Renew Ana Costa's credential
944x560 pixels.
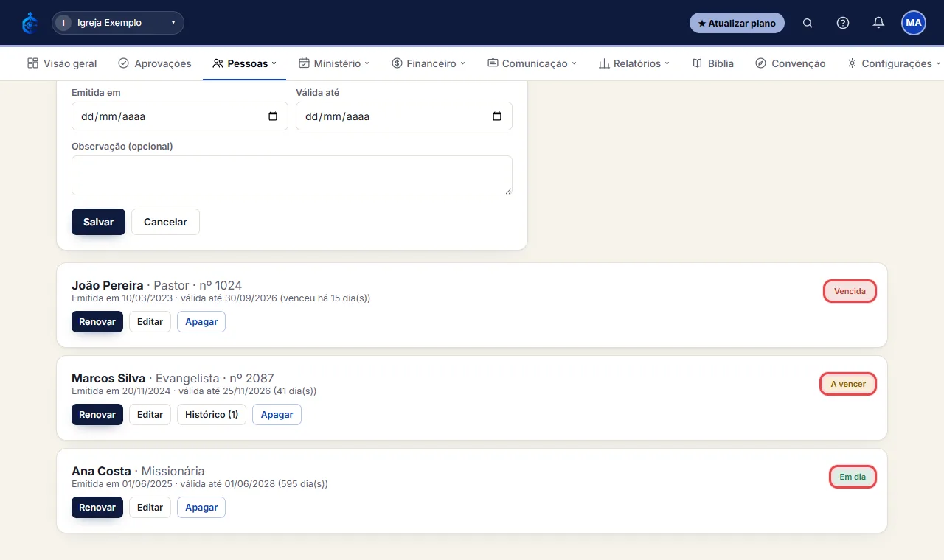97,508
